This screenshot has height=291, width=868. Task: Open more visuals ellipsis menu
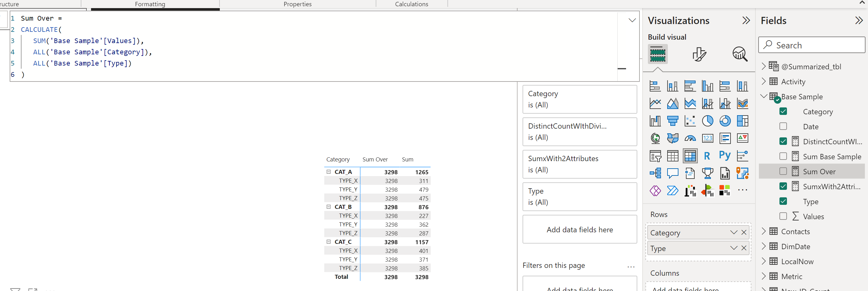point(742,190)
